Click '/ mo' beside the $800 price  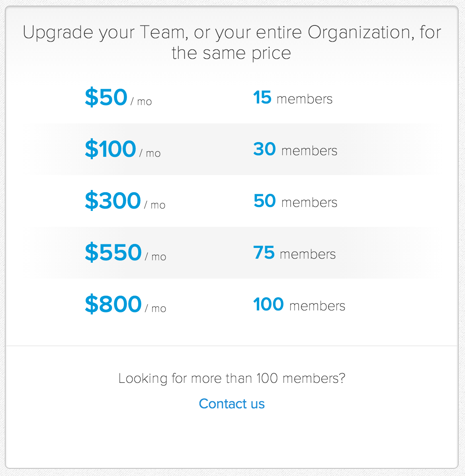[x=156, y=308]
